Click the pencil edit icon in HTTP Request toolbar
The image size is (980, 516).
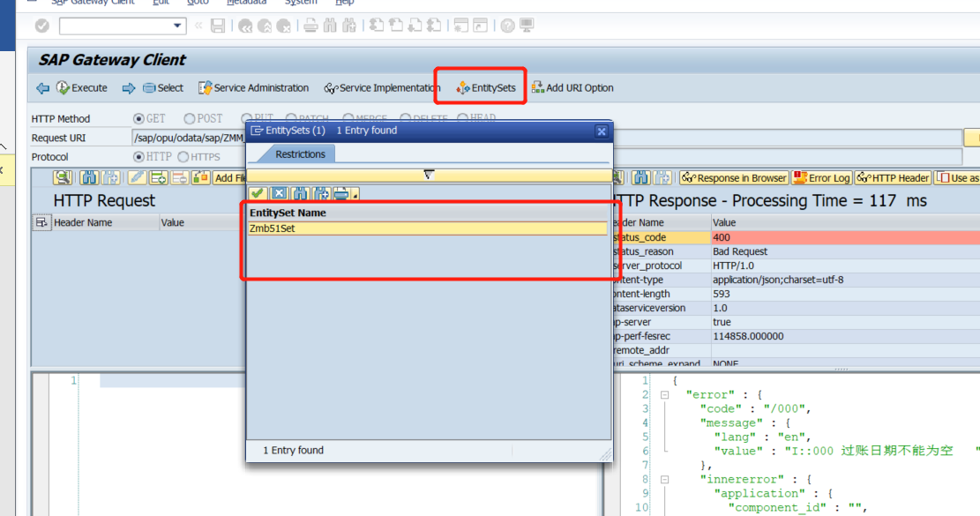(137, 178)
